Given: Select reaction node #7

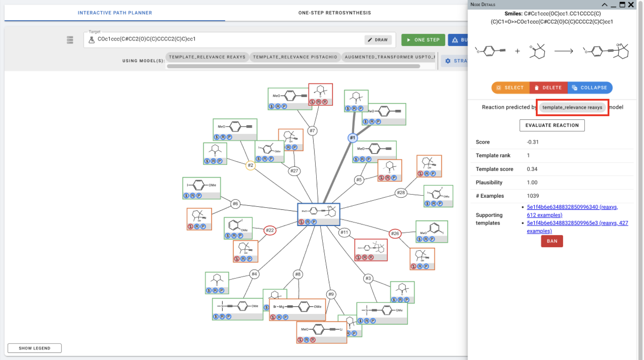Looking at the screenshot, I should [x=312, y=131].
